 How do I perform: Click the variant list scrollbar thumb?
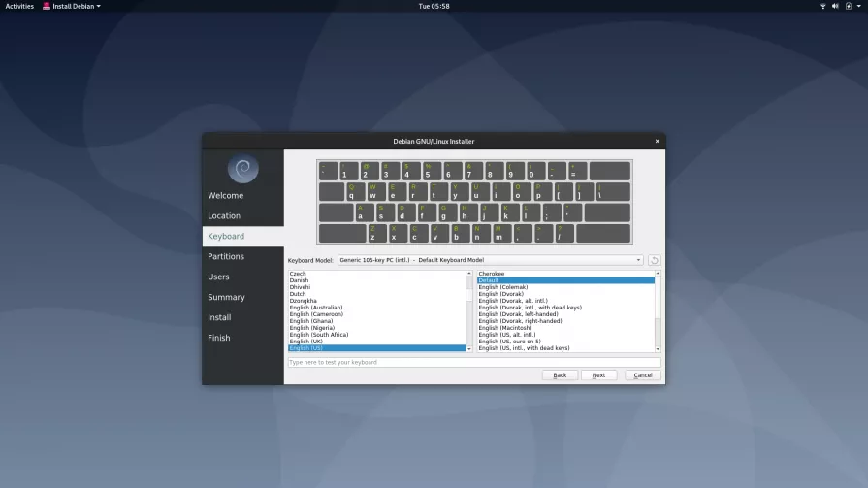(x=658, y=296)
